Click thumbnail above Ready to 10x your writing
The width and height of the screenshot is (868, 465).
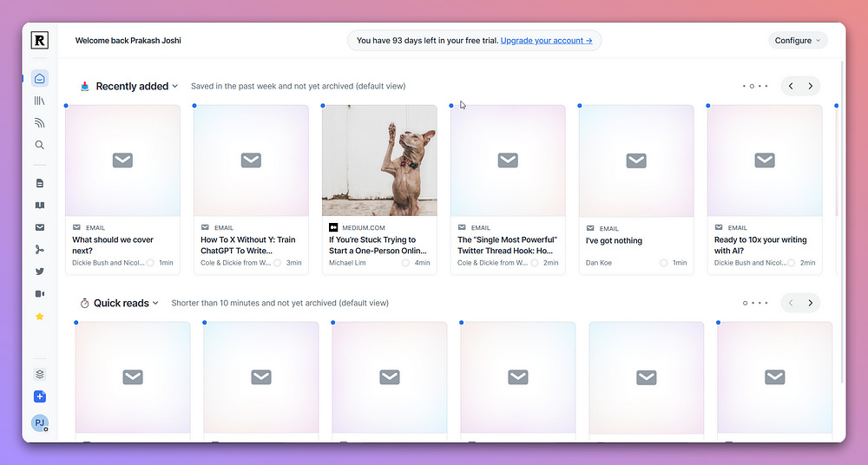[x=765, y=160]
